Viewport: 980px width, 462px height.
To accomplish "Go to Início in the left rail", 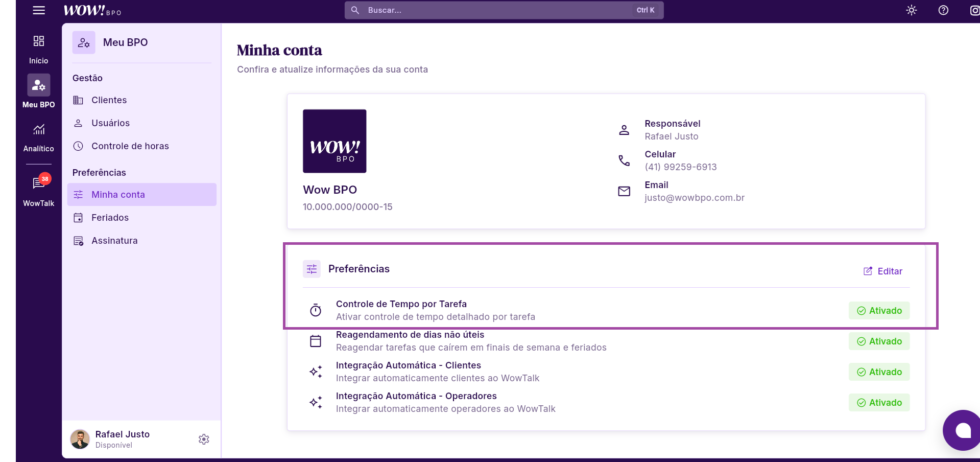I will click(x=39, y=50).
